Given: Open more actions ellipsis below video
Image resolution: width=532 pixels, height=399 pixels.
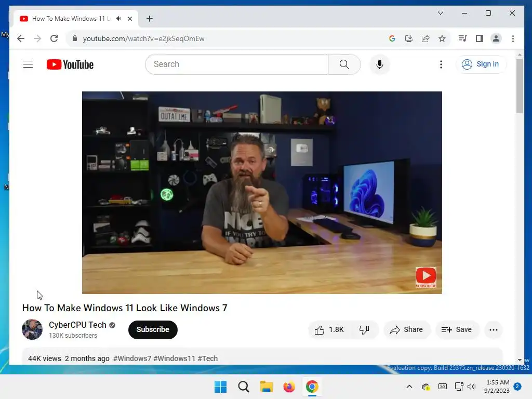Looking at the screenshot, I should point(494,330).
